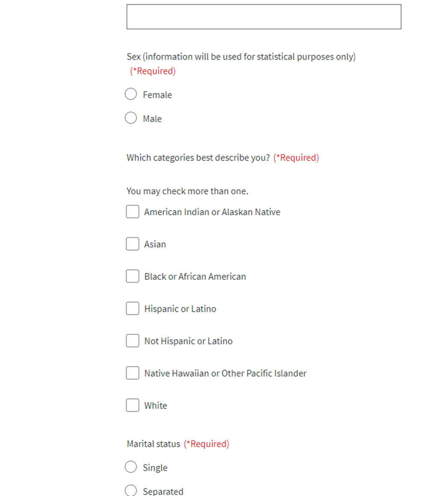The image size is (448, 496).
Task: Choose the Single marital status radio button
Action: (x=131, y=467)
